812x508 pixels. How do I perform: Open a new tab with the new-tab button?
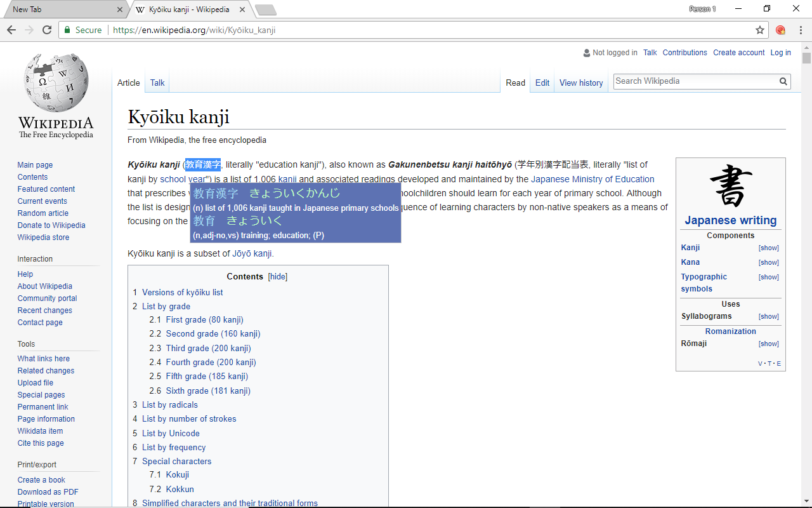pyautogui.click(x=265, y=10)
